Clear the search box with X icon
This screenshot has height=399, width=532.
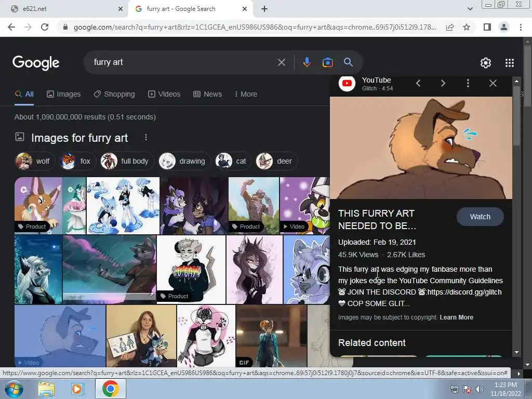point(281,62)
